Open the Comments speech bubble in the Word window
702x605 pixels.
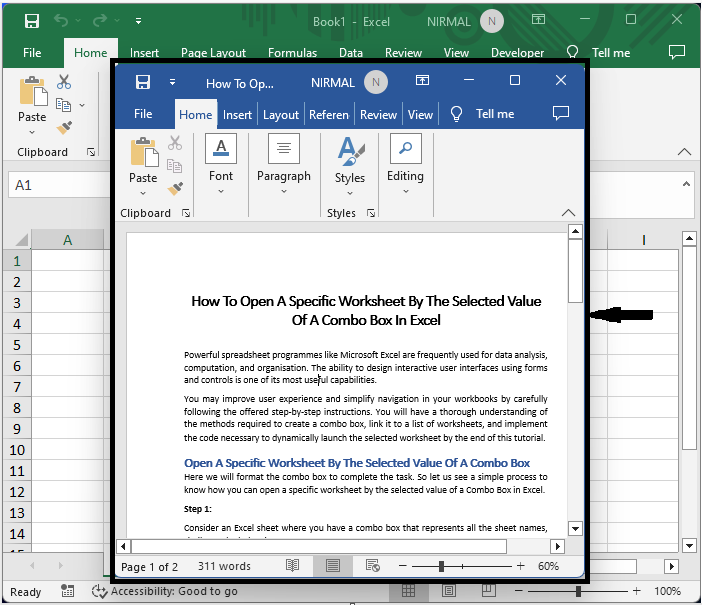coord(561,114)
